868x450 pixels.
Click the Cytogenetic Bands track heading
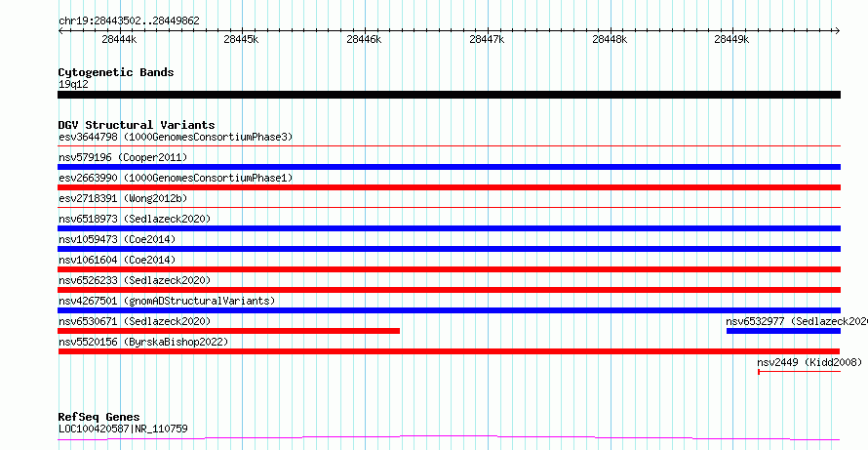pos(116,72)
